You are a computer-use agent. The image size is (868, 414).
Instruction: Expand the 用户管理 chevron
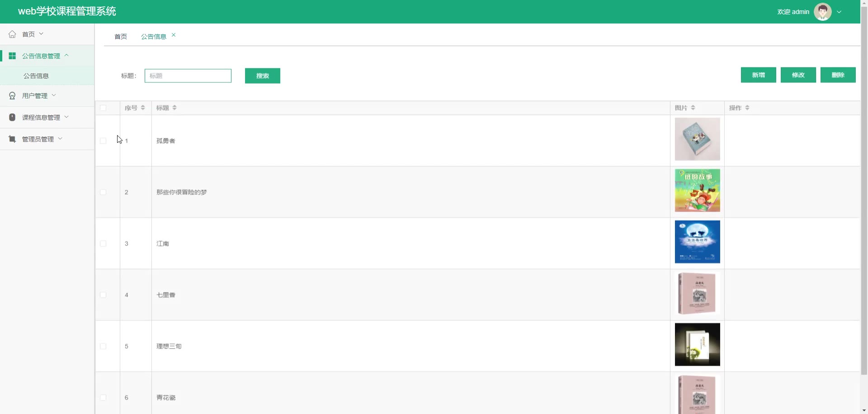click(x=54, y=95)
